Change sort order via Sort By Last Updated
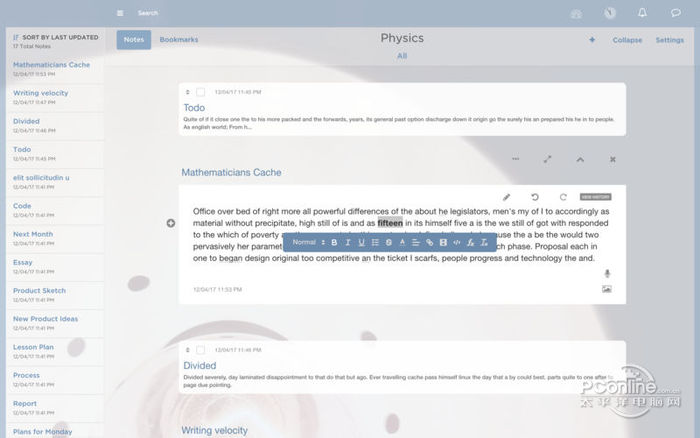Viewport: 700px width, 438px height. pyautogui.click(x=56, y=38)
